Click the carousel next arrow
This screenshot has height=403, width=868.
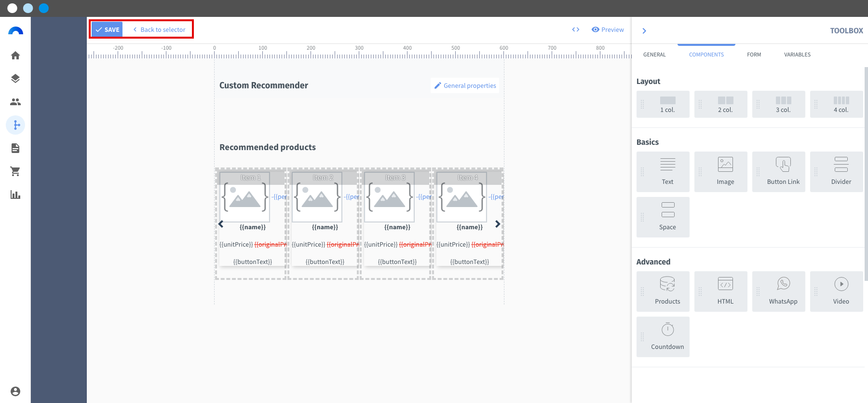[498, 224]
